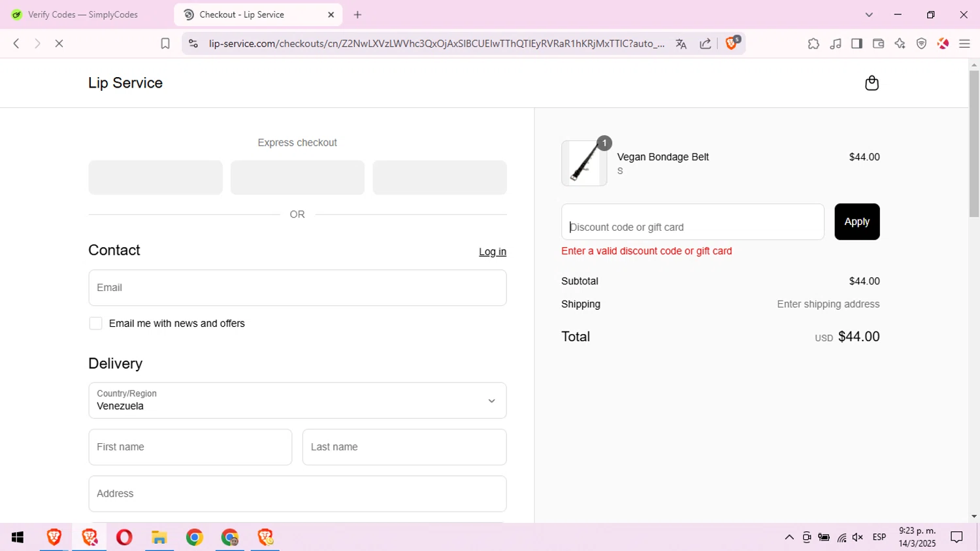The height and width of the screenshot is (551, 980).
Task: Stop loading the page
Action: [x=59, y=44]
